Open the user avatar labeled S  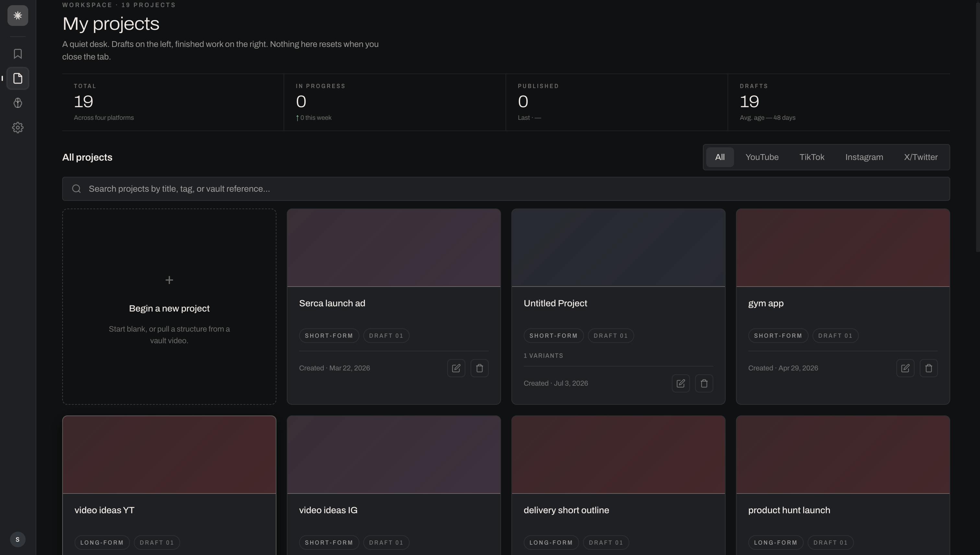pos(17,539)
